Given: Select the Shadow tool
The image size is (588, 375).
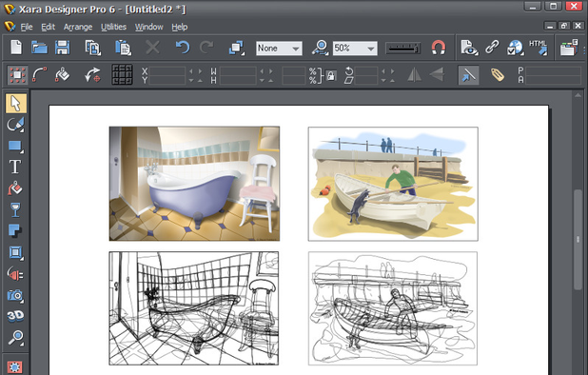Looking at the screenshot, I should (x=15, y=230).
